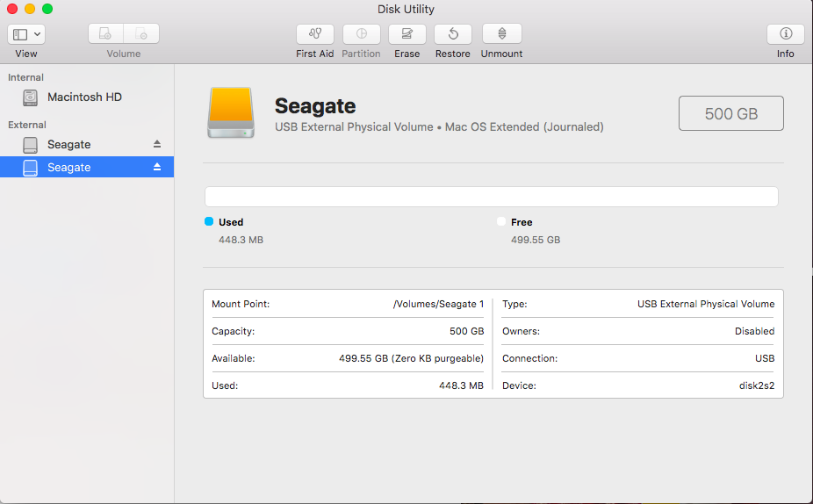Screen dimensions: 813x504
Task: Open the Info button in toolbar
Action: point(786,33)
